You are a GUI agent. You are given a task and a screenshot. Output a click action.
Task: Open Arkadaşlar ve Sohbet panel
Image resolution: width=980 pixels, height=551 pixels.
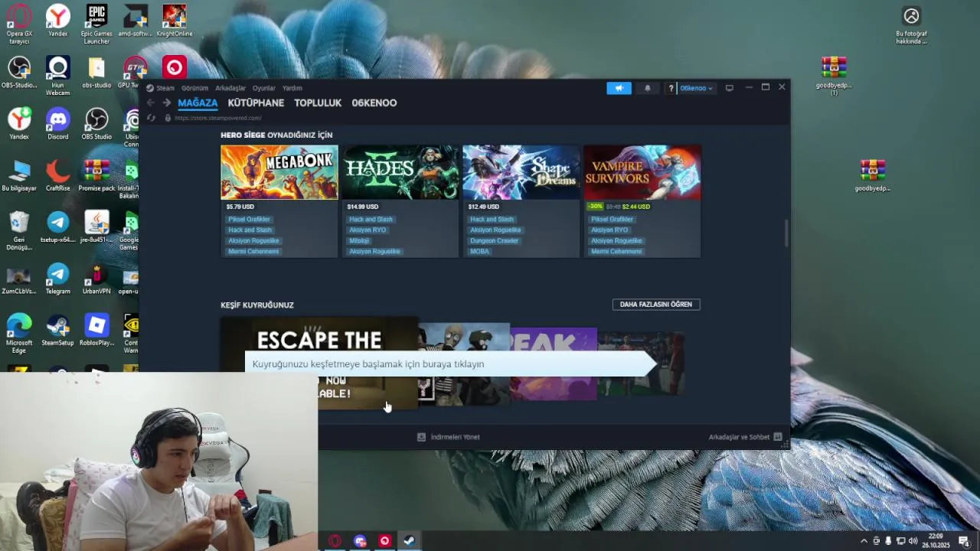point(745,437)
